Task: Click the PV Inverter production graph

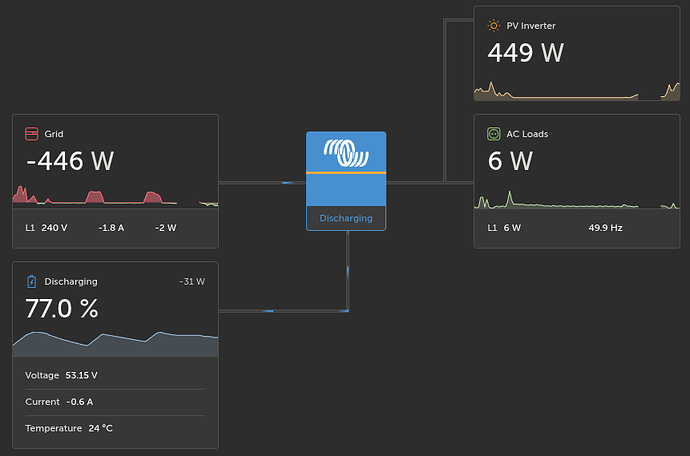Action: [x=577, y=91]
